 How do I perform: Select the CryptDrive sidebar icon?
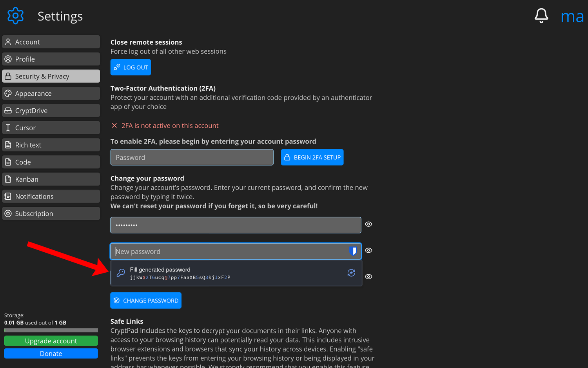(x=8, y=110)
